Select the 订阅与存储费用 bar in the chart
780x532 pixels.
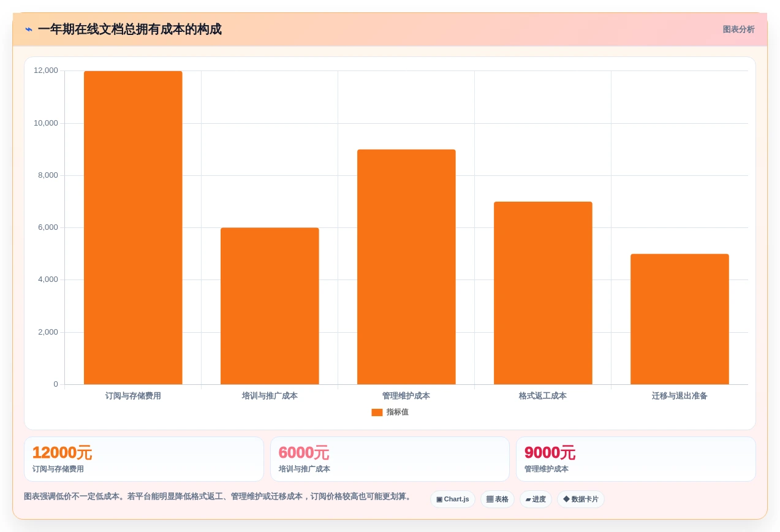click(133, 228)
